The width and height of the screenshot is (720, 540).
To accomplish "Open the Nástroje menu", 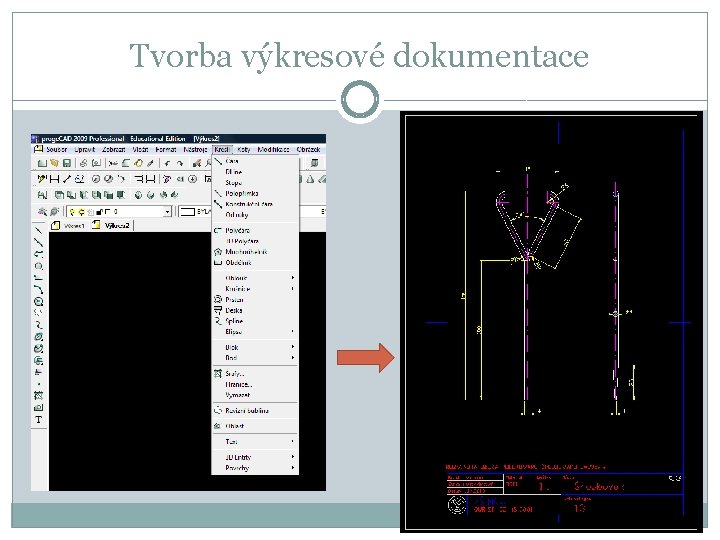I will (195, 149).
